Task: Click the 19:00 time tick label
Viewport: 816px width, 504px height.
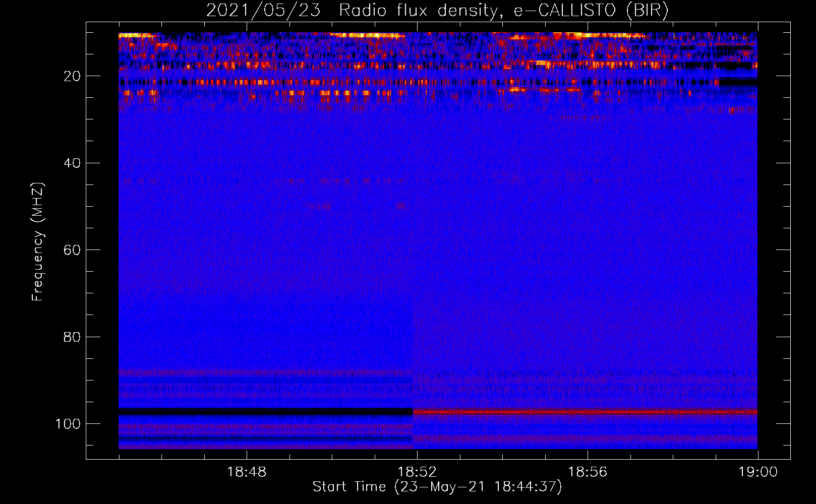Action: coord(758,472)
